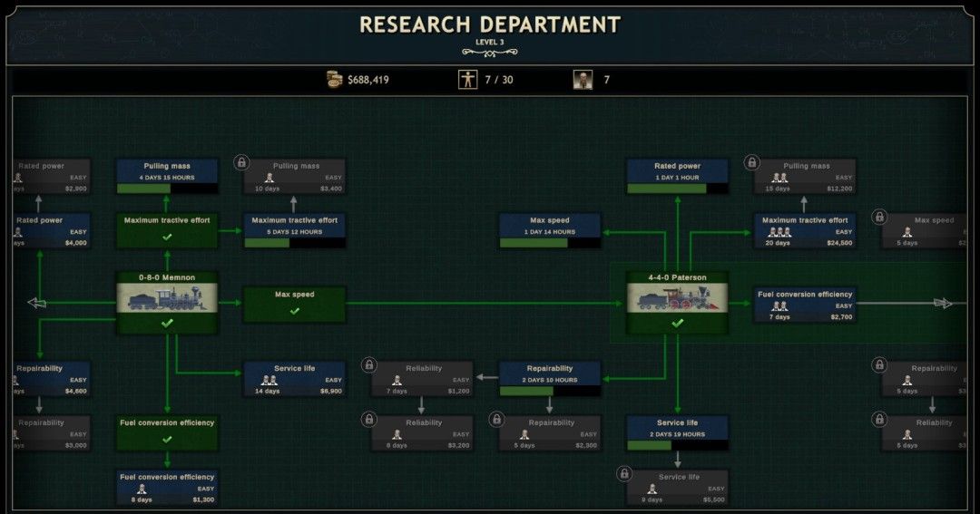Click the workers count person icon
Viewport: 980px width, 514px height.
467,80
